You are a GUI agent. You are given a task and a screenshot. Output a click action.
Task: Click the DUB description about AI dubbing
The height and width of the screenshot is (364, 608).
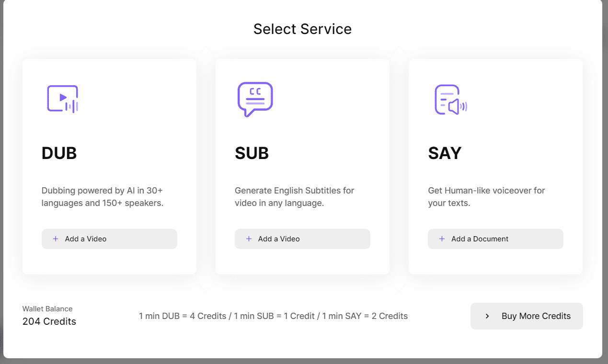pyautogui.click(x=103, y=197)
